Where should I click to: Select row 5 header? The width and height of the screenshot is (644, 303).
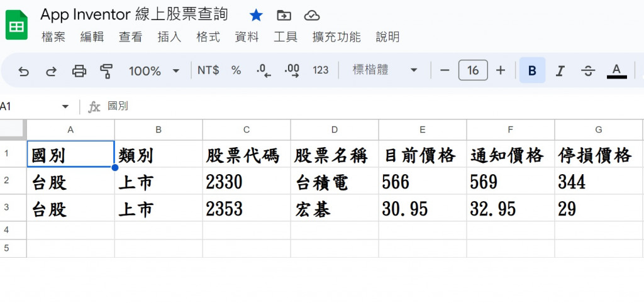pyautogui.click(x=13, y=248)
